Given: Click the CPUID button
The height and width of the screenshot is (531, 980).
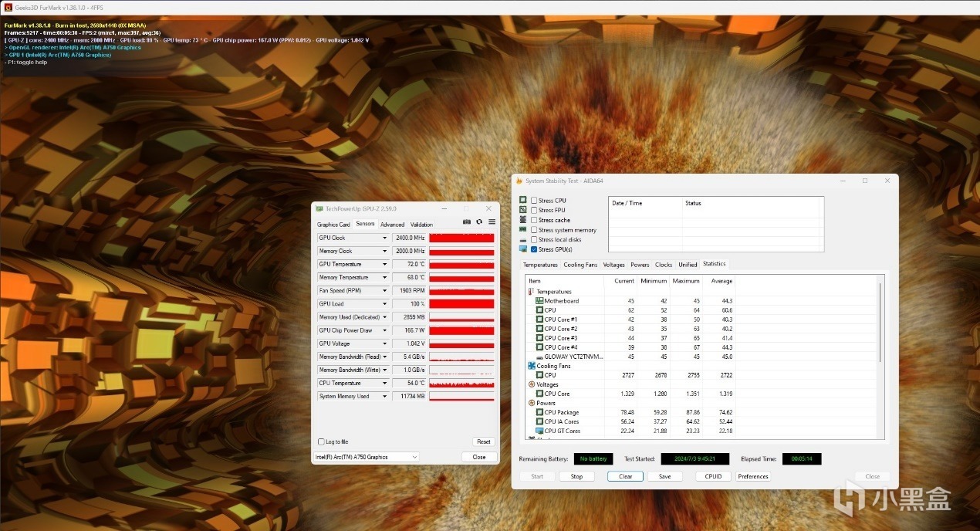Looking at the screenshot, I should coord(714,476).
